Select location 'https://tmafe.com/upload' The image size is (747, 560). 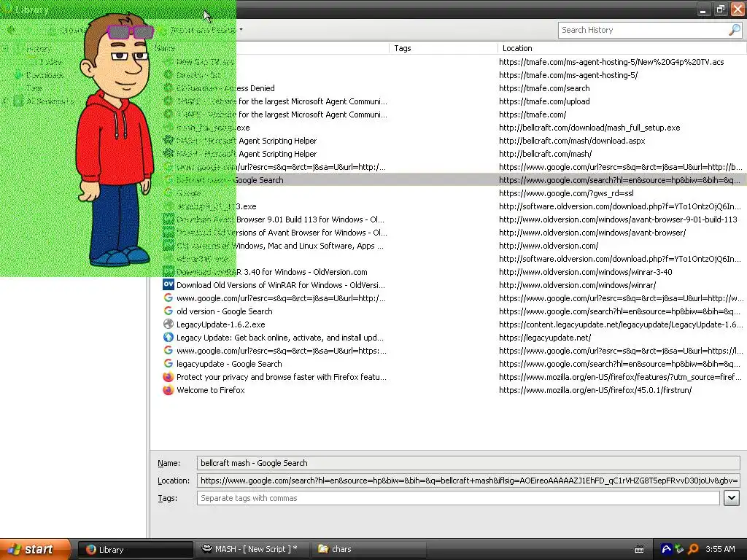click(x=544, y=101)
